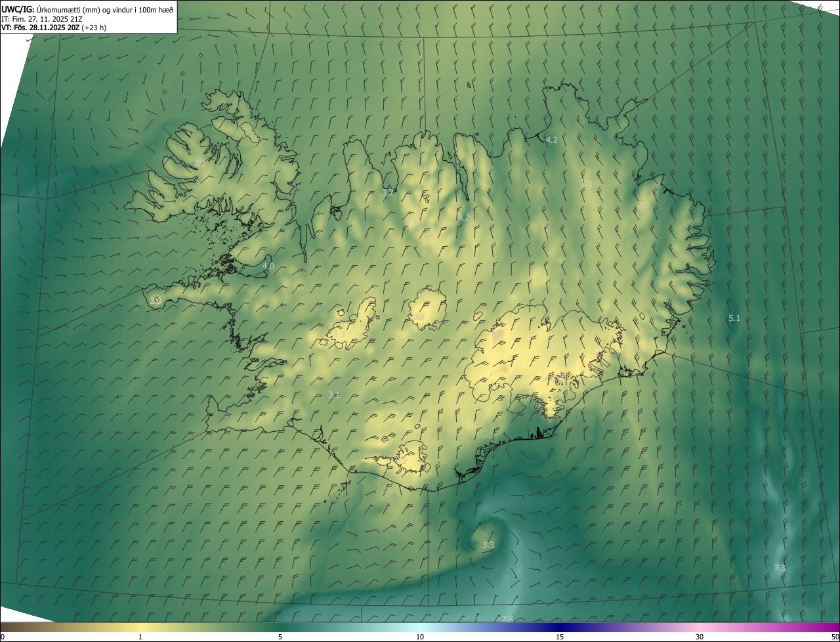Click the 50 tick label on color bar
The height and width of the screenshot is (642, 840).
tap(835, 637)
